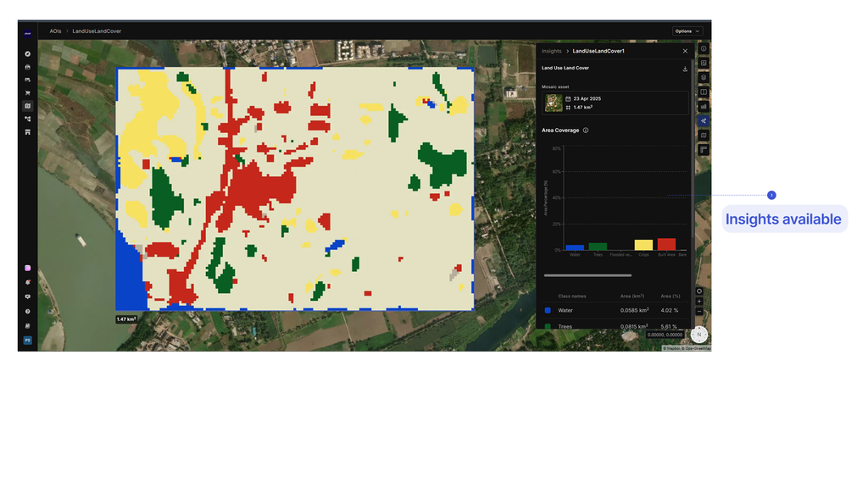The image size is (868, 488).
Task: Open the notifications bell icon
Action: point(28,282)
